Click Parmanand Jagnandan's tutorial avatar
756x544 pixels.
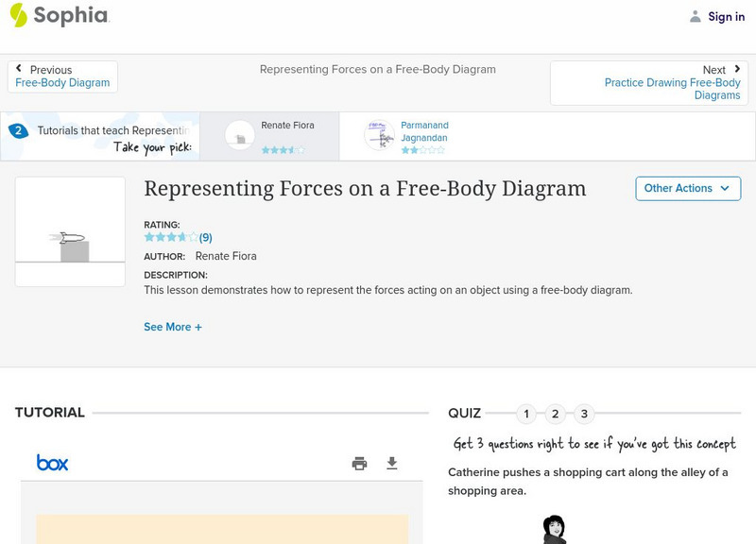tap(379, 136)
